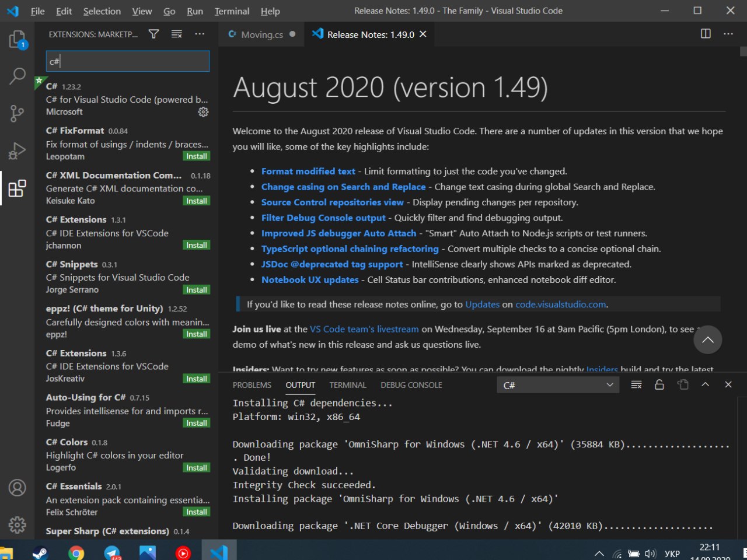The width and height of the screenshot is (747, 560).
Task: Open the Help menu
Action: (270, 11)
